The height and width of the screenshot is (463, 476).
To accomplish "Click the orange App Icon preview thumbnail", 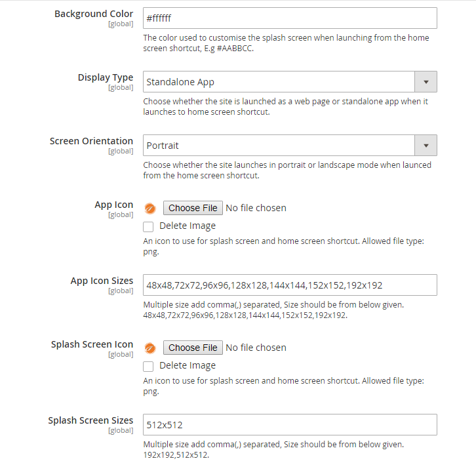I will (149, 208).
